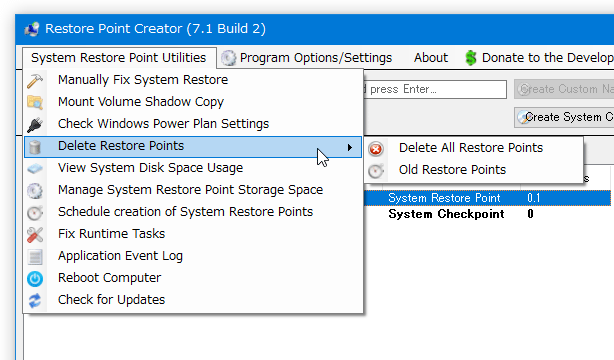Select Delete All Restore Points
The image size is (614, 360).
[x=474, y=148]
